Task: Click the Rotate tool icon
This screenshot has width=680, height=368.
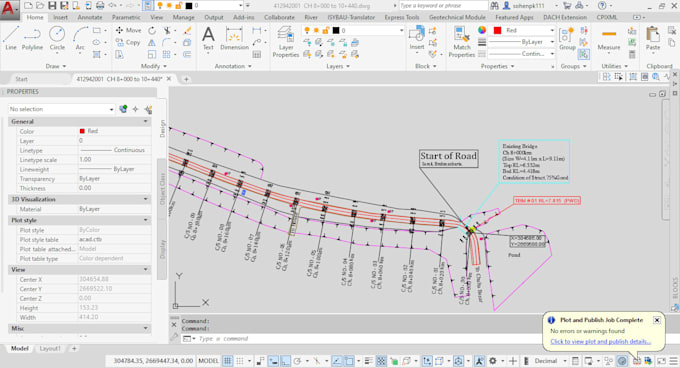Action: tap(152, 30)
